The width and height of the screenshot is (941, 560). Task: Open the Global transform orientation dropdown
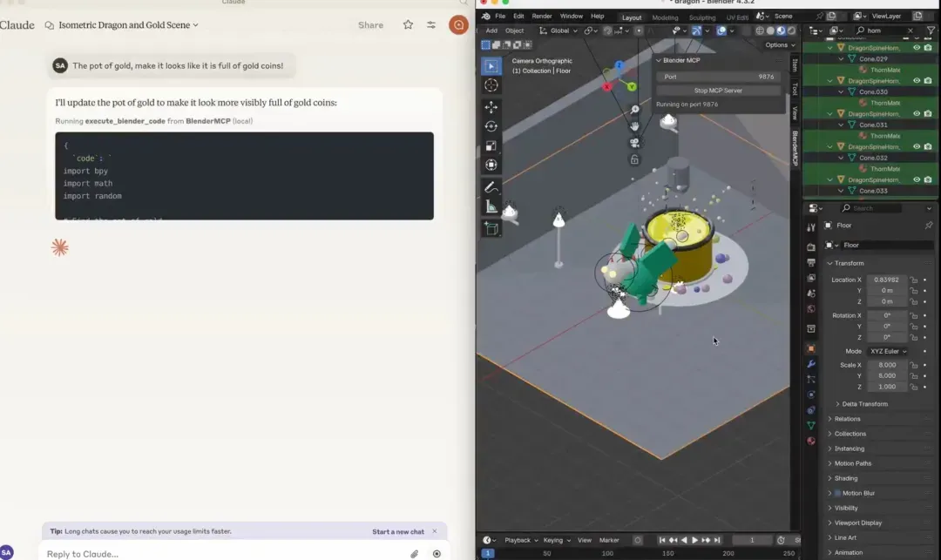(x=559, y=30)
